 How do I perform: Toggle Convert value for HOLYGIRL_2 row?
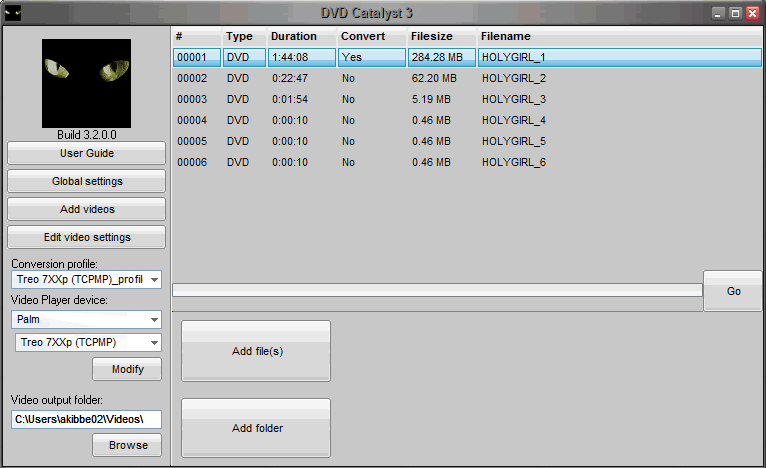pos(348,78)
